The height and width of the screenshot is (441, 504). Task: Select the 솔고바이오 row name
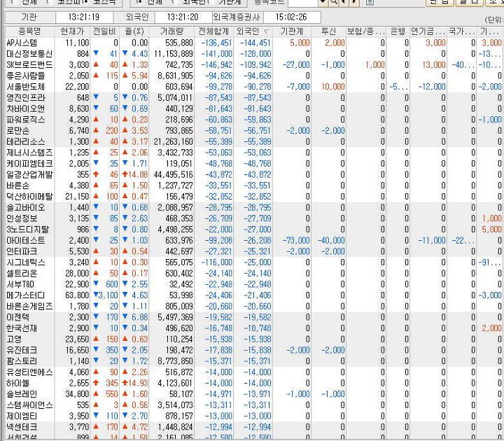click(x=26, y=208)
